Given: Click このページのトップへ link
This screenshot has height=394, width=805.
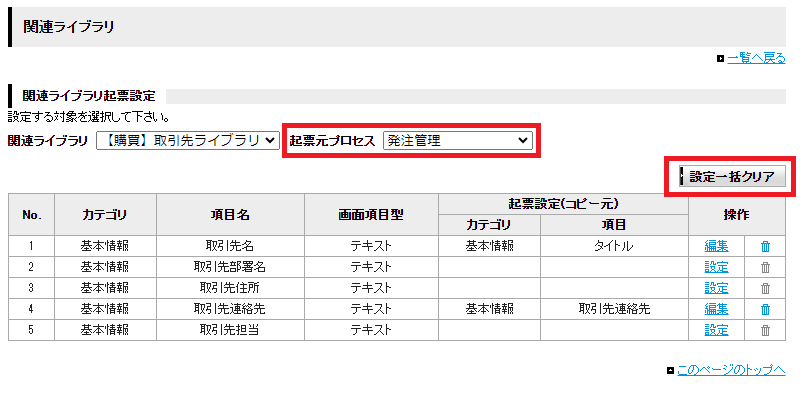Looking at the screenshot, I should (732, 370).
